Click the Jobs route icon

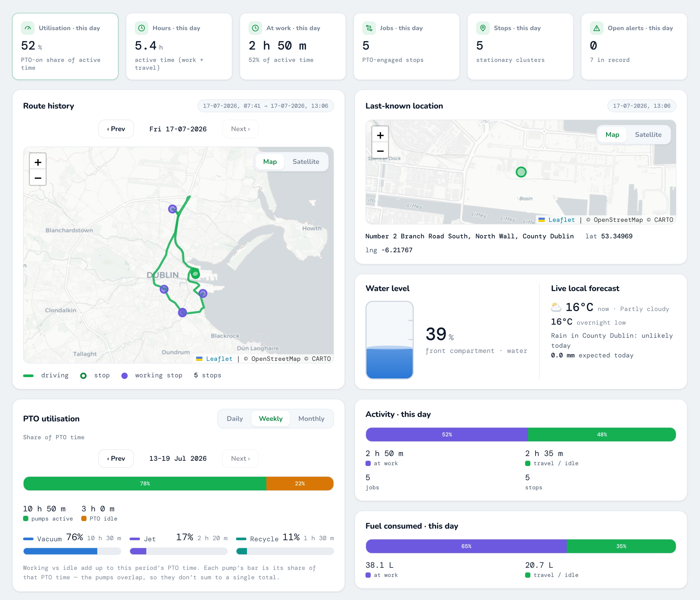pyautogui.click(x=369, y=28)
